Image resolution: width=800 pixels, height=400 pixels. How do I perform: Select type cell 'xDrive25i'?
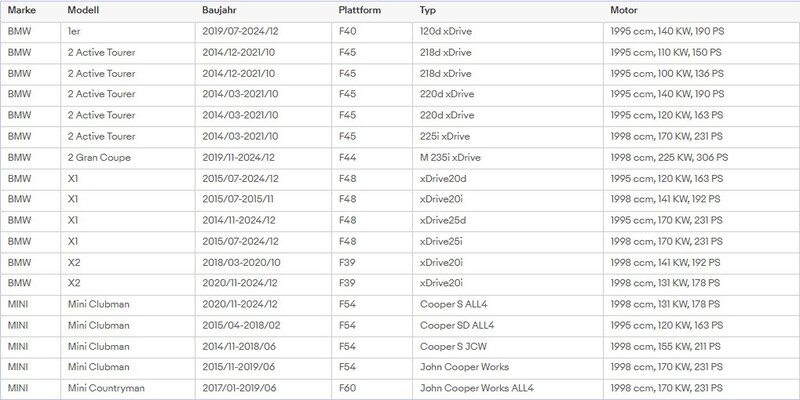click(x=442, y=241)
